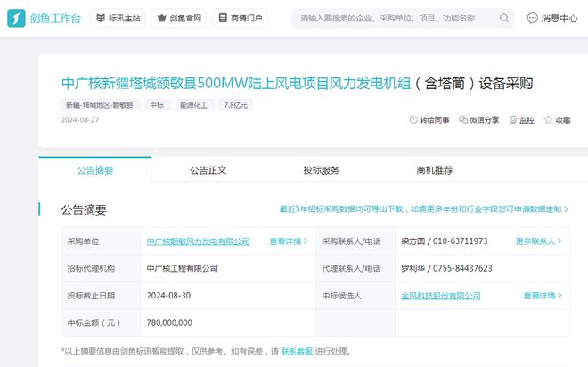
Task: Select deadline value 2024-08-30
Action: click(168, 296)
